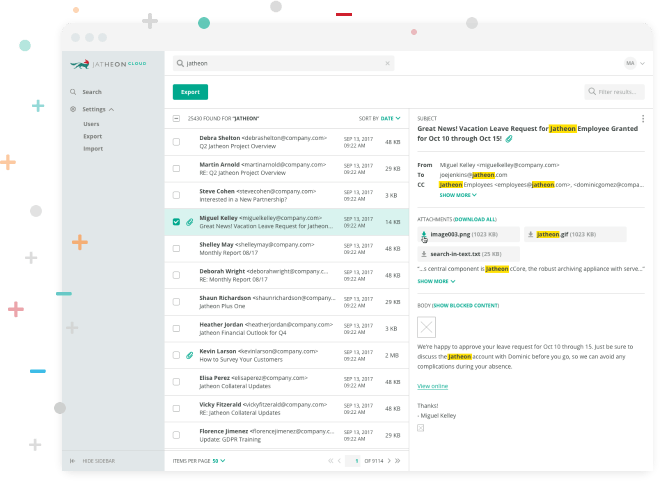Click attachment paperclip on Miguel Kelley row
Screen dimensions: 660x481
coord(190,222)
